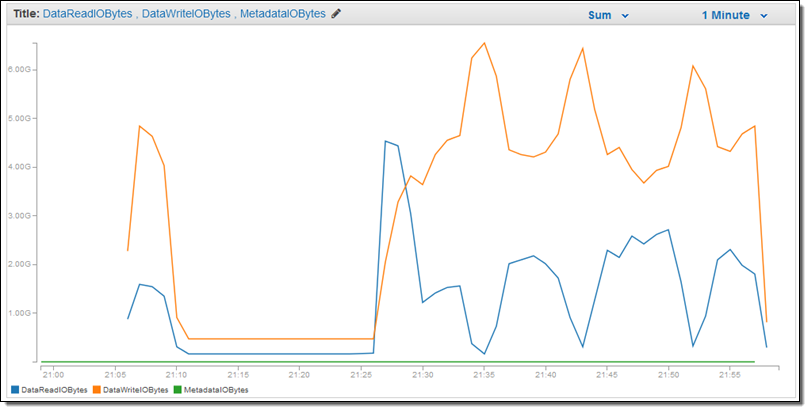
Task: Toggle the MetadataIOBytes legend label
Action: click(216, 390)
